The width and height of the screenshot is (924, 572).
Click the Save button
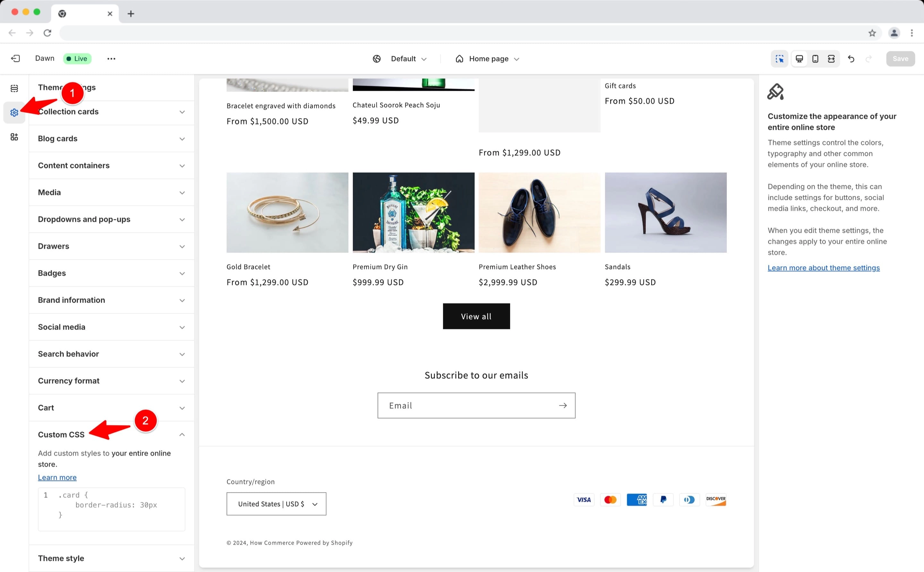coord(900,59)
